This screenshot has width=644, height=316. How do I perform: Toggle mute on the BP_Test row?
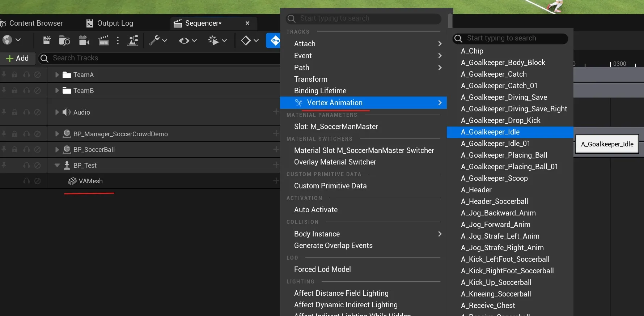point(37,165)
